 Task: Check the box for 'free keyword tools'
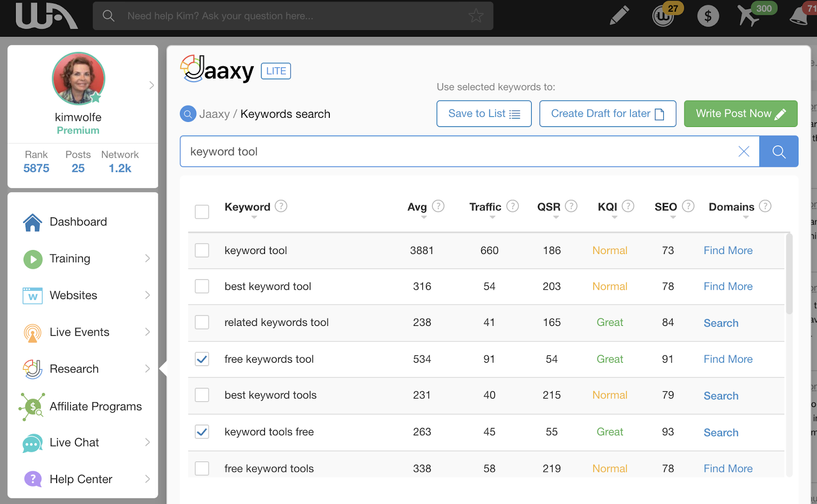point(202,468)
